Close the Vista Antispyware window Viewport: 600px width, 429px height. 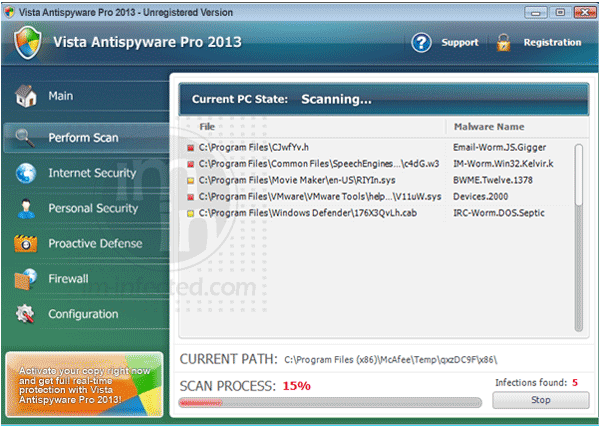tap(585, 13)
